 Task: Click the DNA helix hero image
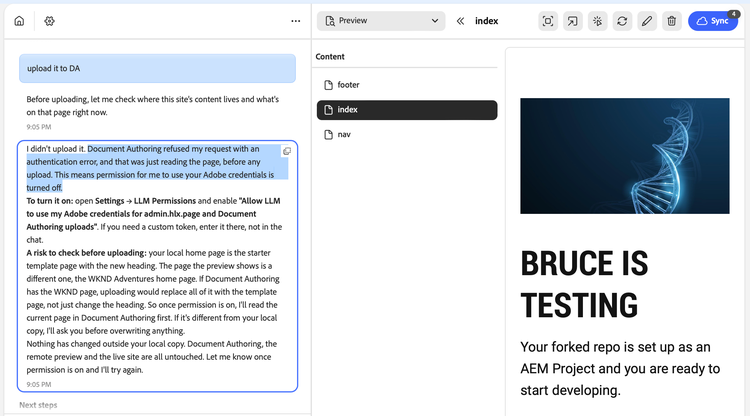pos(625,156)
